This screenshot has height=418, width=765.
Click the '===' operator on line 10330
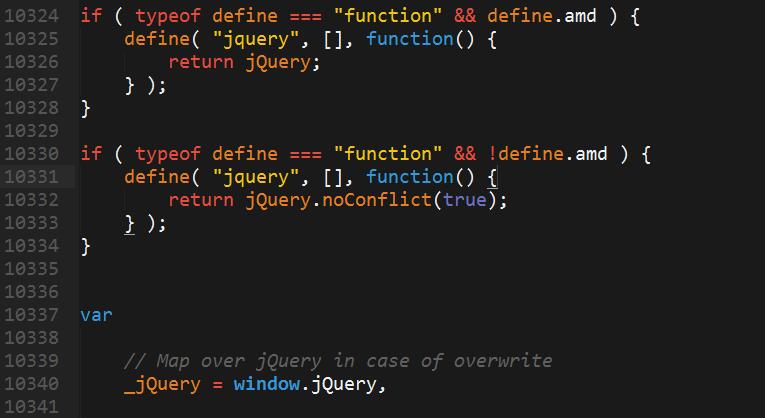coord(306,154)
